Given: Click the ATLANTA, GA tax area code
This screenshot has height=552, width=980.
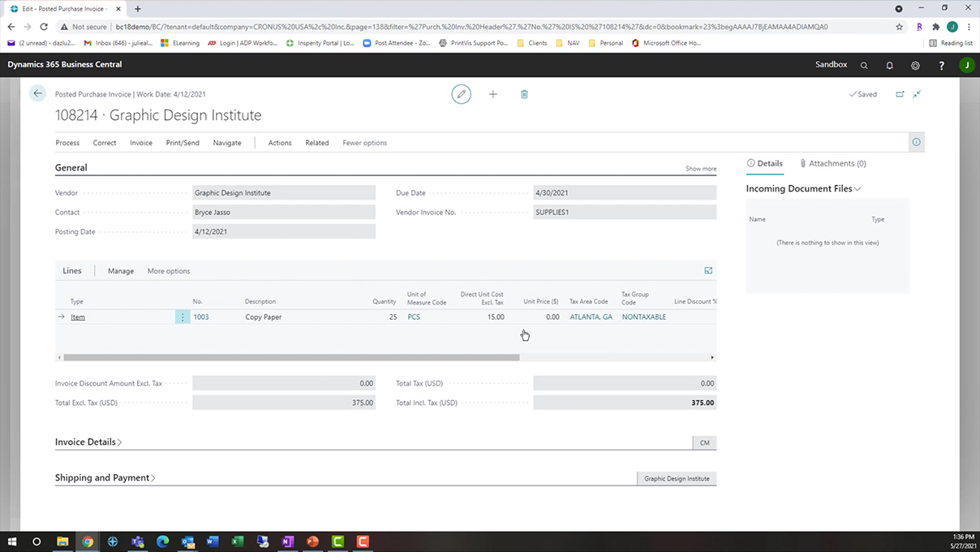Looking at the screenshot, I should (591, 317).
